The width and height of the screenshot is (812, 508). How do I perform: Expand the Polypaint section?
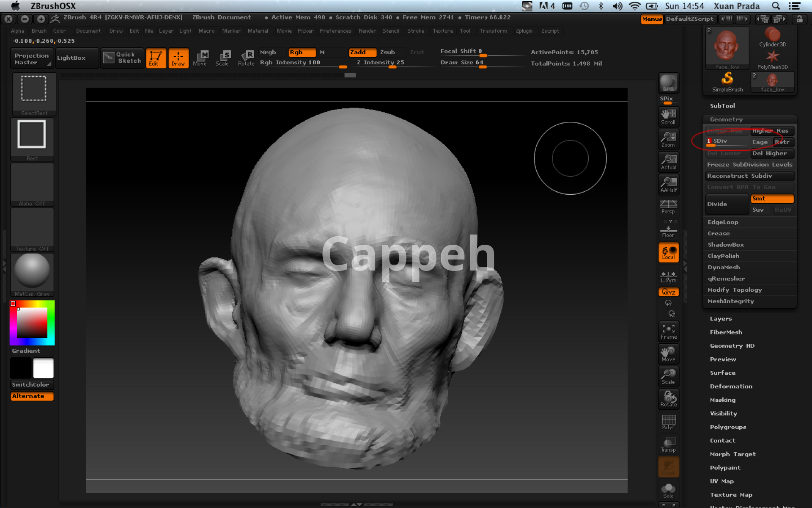coord(725,467)
